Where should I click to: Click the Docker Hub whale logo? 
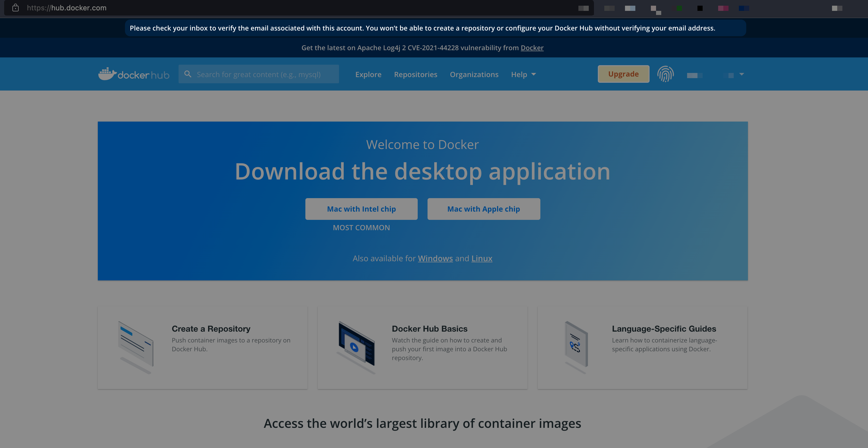pos(107,74)
